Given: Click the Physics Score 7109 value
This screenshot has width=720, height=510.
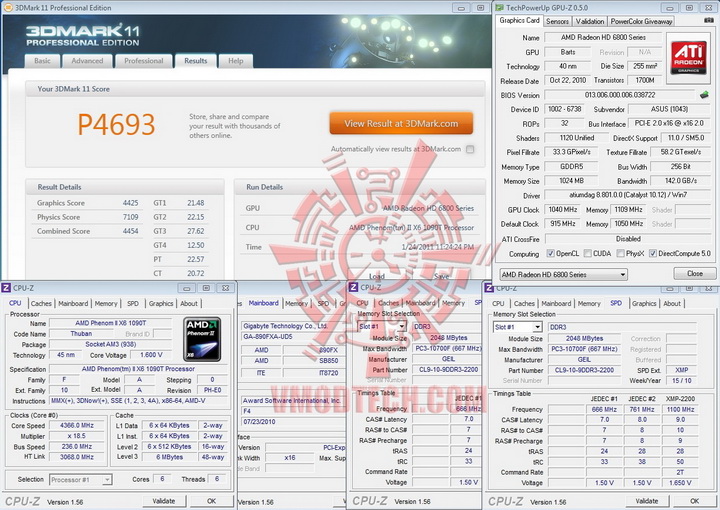Looking at the screenshot, I should 130,217.
